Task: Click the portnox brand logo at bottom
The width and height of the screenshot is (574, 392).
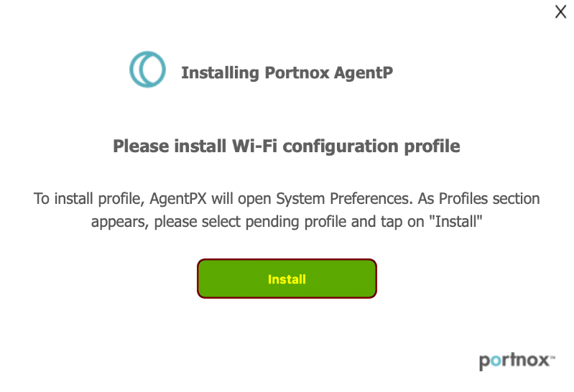Action: click(517, 361)
